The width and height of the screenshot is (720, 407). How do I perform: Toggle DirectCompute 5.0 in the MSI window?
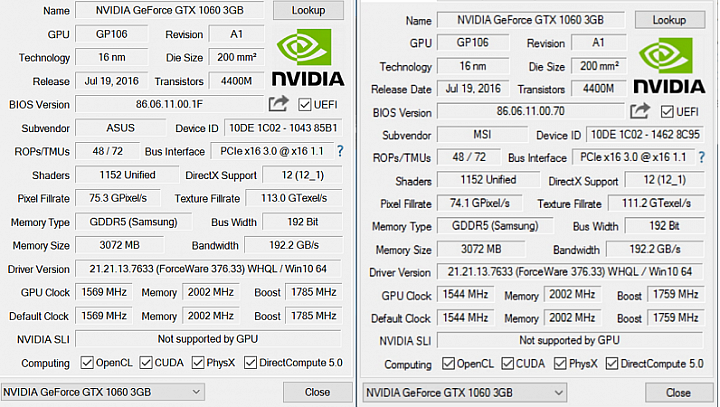coord(612,364)
